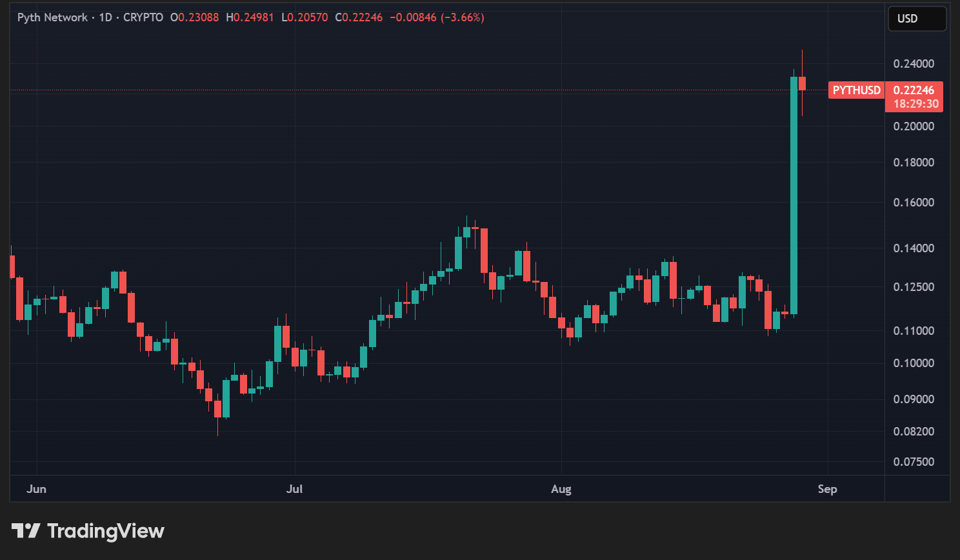This screenshot has width=960, height=560.
Task: Click the 0.16000 price axis label
Action: click(x=914, y=203)
